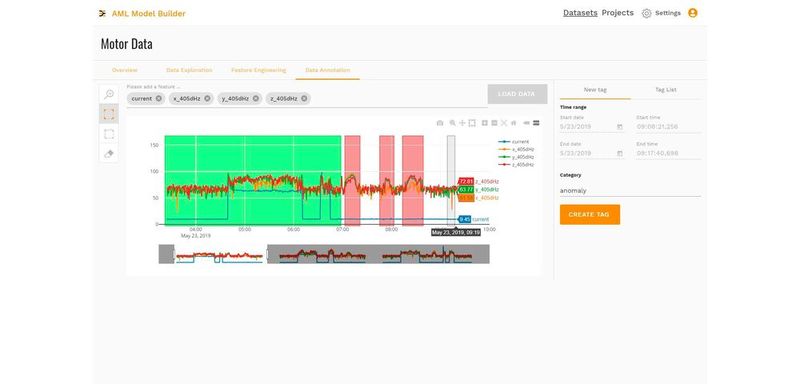This screenshot has height=384, width=800.
Task: Click the AML Model Builder logo icon
Action: click(x=103, y=14)
